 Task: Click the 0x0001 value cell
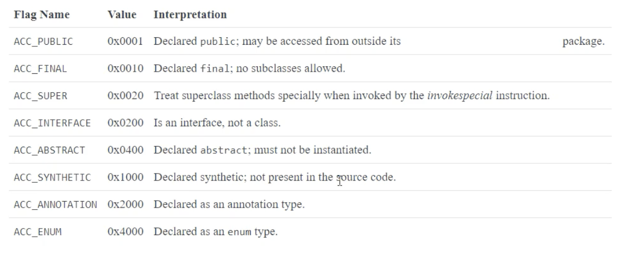(125, 42)
